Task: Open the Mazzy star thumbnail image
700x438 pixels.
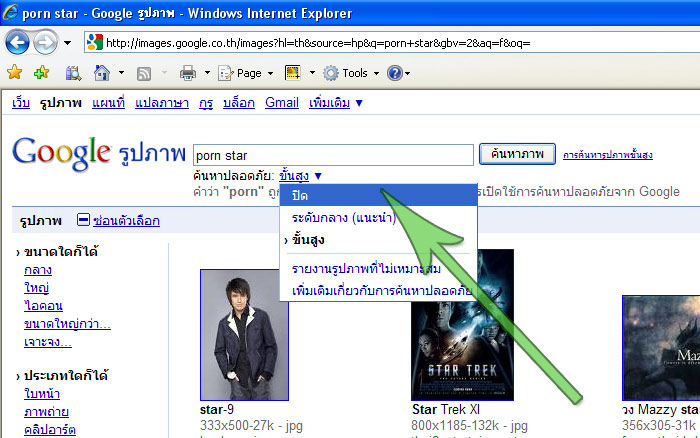Action: pos(661,348)
